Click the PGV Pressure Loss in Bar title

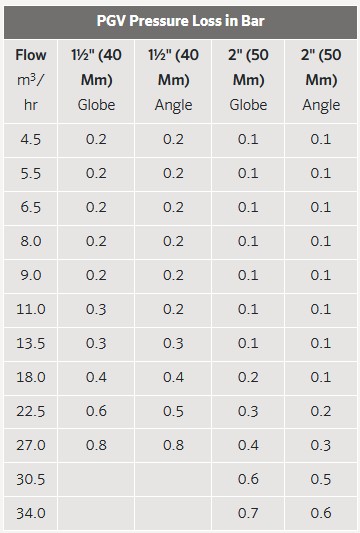click(x=181, y=21)
